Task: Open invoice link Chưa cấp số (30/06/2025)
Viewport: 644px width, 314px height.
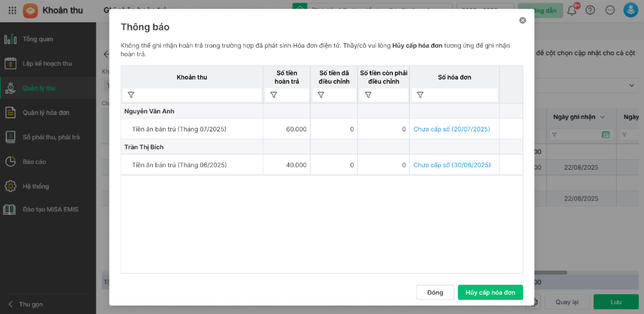Action: [452, 165]
